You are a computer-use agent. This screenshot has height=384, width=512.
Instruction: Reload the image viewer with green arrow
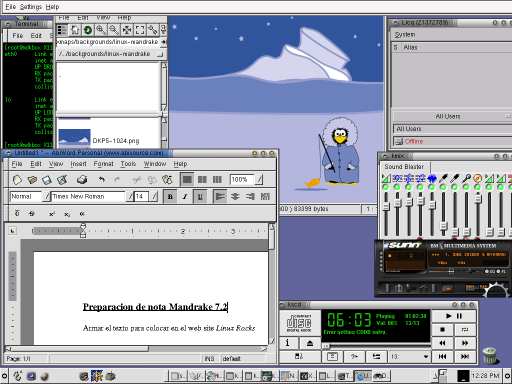click(88, 30)
